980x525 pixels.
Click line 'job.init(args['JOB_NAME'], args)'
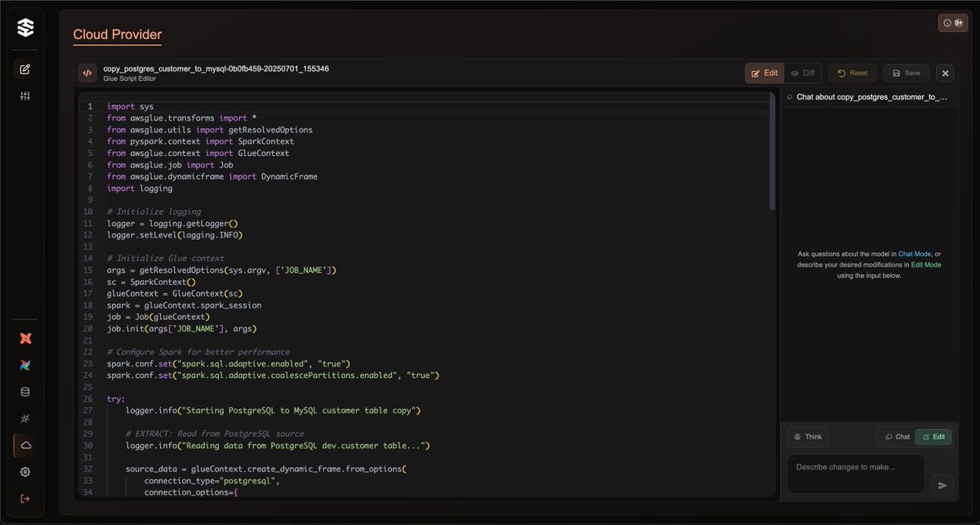[x=182, y=328]
